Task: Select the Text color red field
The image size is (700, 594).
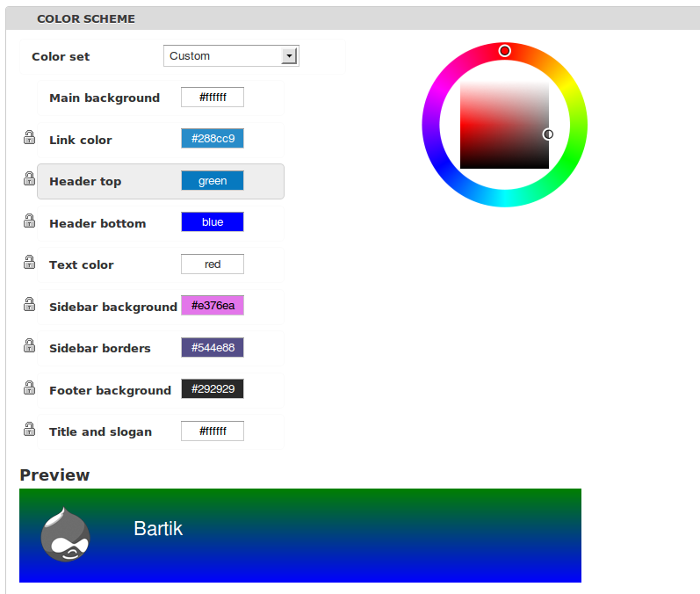Action: [x=213, y=264]
